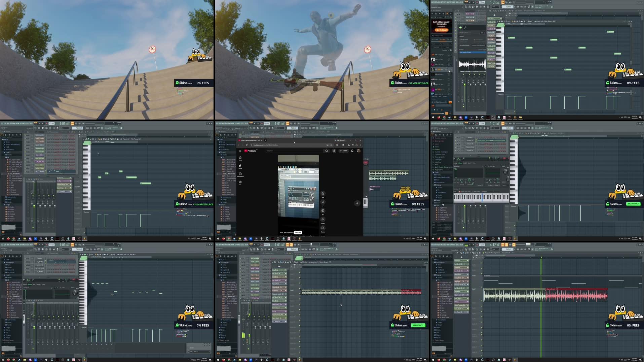
Task: Click the green mixer fader in FL Cloud frame
Action: tap(464, 85)
